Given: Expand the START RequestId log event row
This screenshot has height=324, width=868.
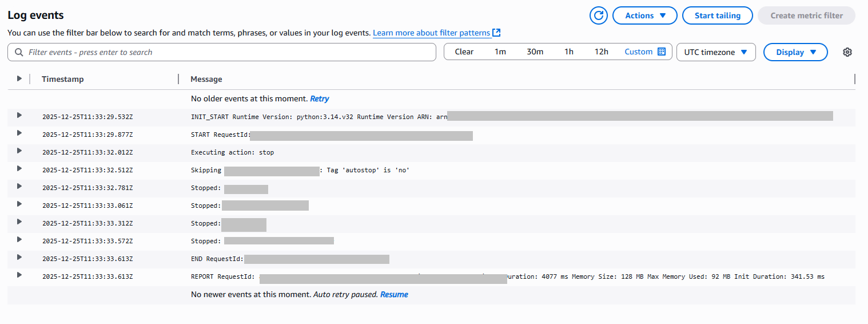Looking at the screenshot, I should (x=19, y=133).
